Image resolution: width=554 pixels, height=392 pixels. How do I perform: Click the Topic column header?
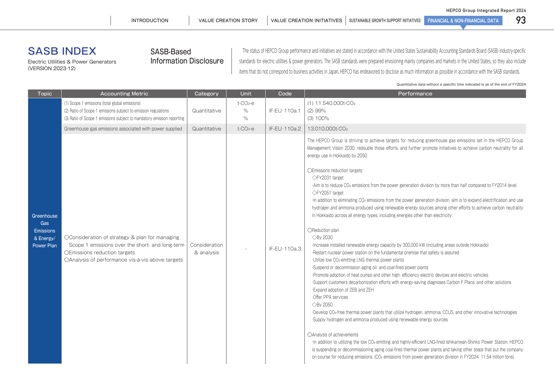click(45, 94)
